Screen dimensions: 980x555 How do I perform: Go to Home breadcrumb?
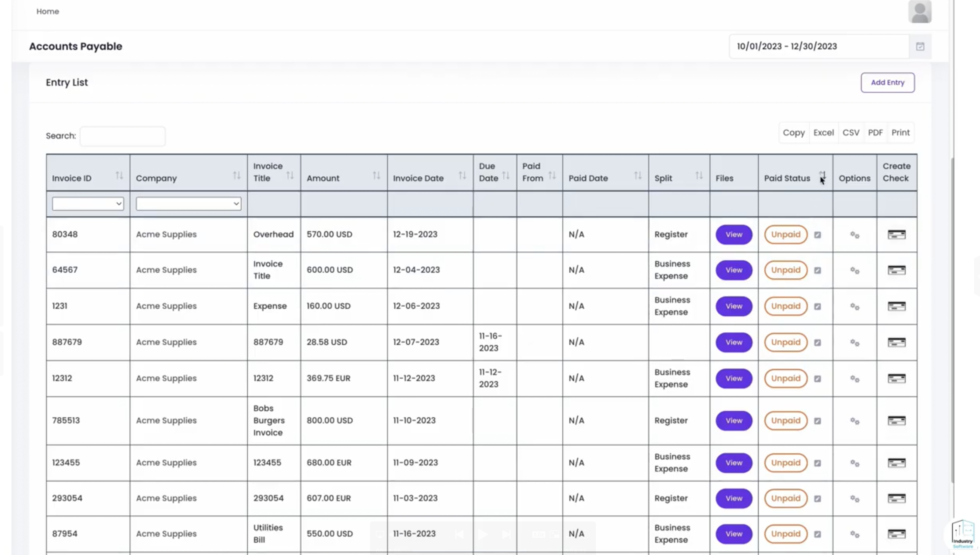coord(48,11)
